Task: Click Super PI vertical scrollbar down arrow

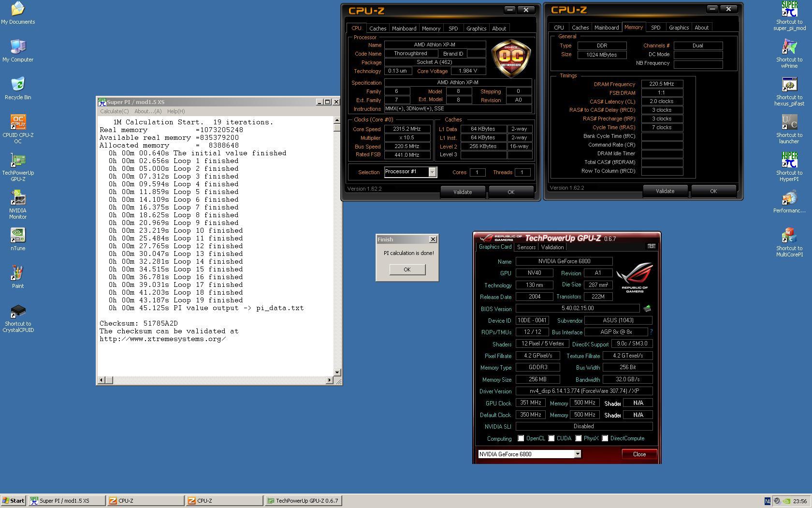Action: click(x=337, y=373)
